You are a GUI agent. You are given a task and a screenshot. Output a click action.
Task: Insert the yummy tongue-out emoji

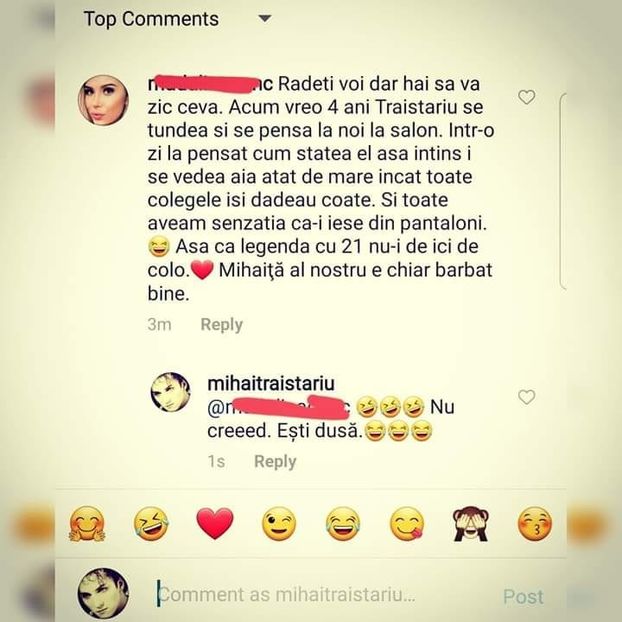pos(407,524)
